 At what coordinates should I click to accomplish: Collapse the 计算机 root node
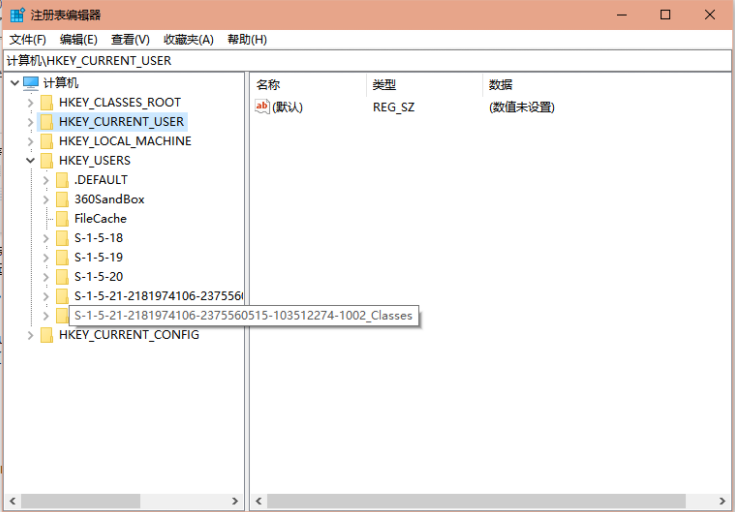pos(15,83)
